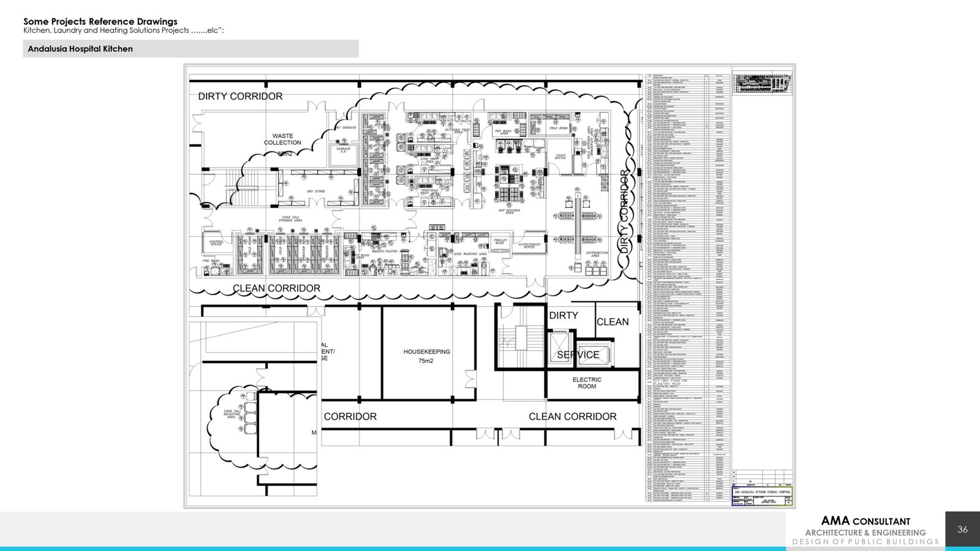
Task: Click the Zone (8a) Receiving Area label
Action: (232, 414)
